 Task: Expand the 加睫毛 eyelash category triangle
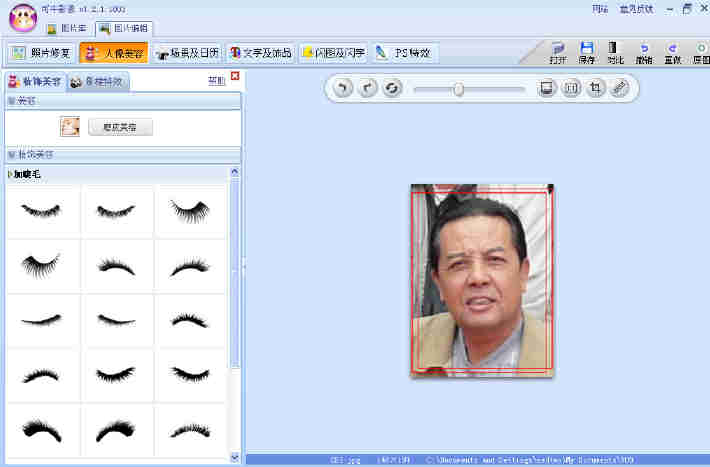click(x=11, y=174)
